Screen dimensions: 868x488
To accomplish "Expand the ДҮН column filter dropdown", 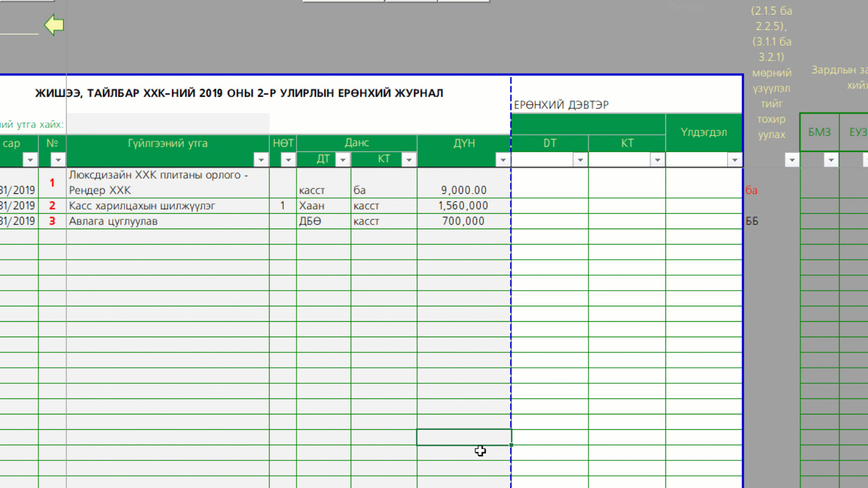I will (x=503, y=160).
